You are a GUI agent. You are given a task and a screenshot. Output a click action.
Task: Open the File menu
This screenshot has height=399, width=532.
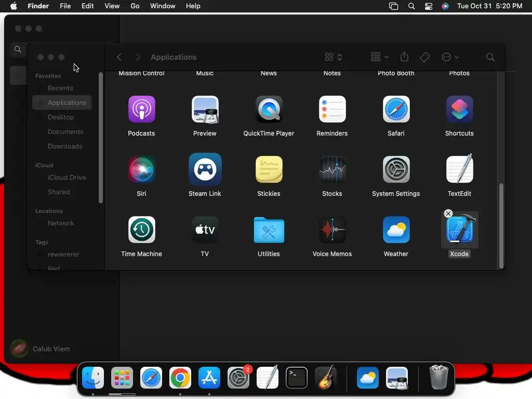[x=65, y=6]
